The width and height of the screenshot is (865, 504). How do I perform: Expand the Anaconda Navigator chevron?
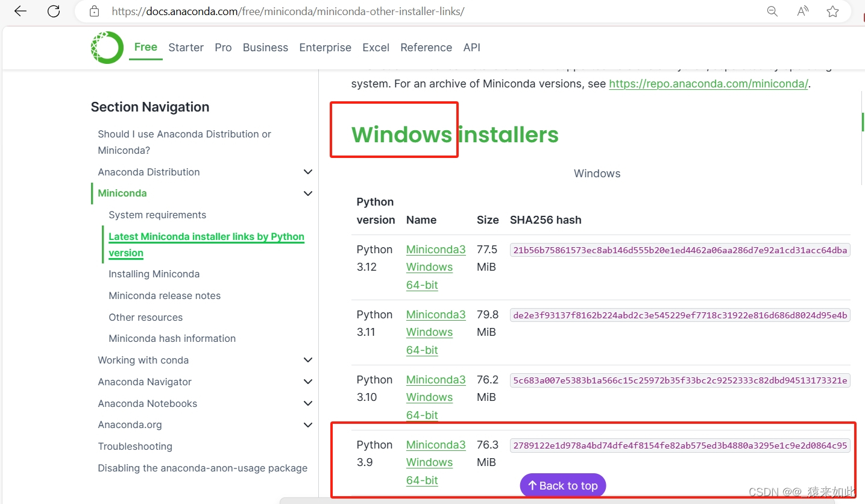tap(308, 382)
